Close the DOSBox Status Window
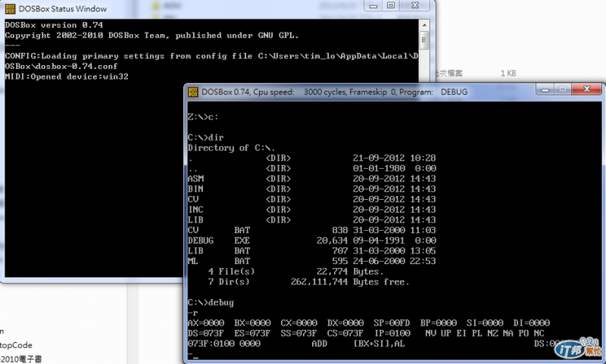This screenshot has width=606, height=364. [415, 5]
